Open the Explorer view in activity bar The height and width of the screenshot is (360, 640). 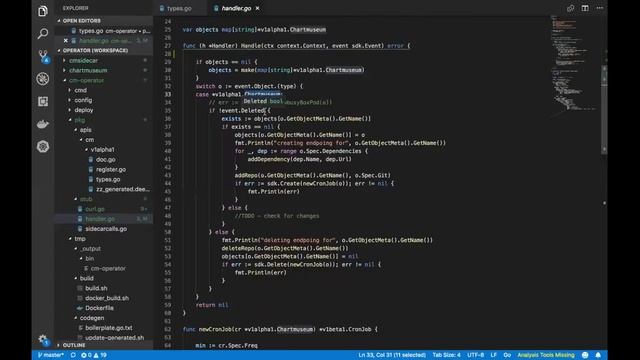coord(42,11)
